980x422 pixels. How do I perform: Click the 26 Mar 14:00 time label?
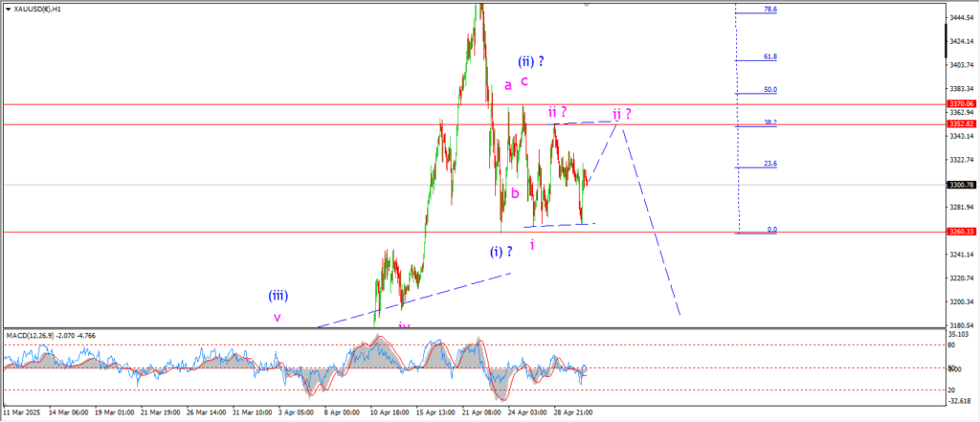(205, 413)
